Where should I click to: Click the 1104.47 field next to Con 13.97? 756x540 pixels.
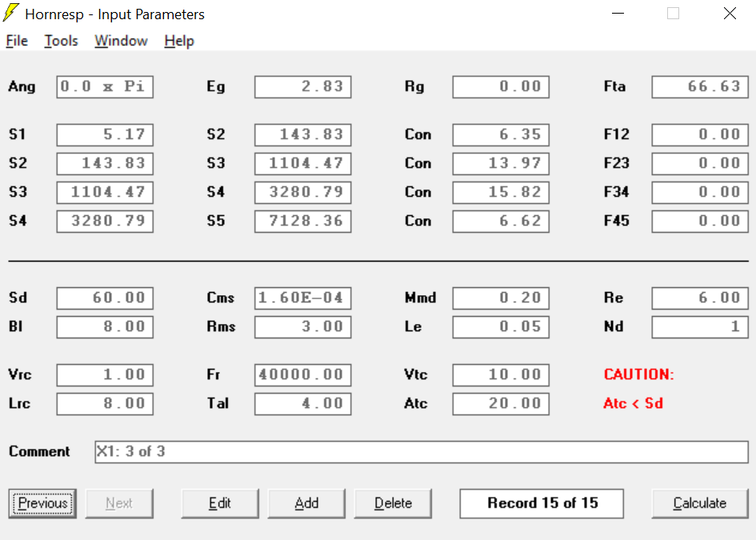click(302, 163)
